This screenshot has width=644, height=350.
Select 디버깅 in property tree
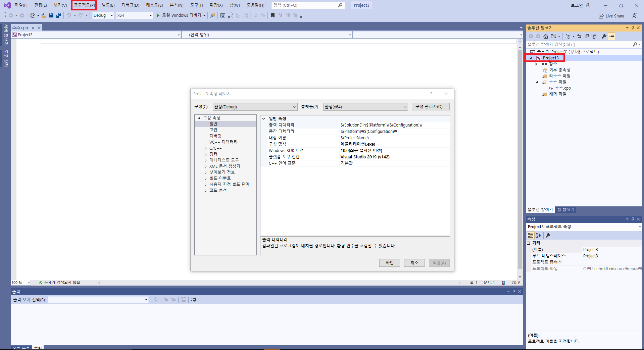pyautogui.click(x=215, y=136)
